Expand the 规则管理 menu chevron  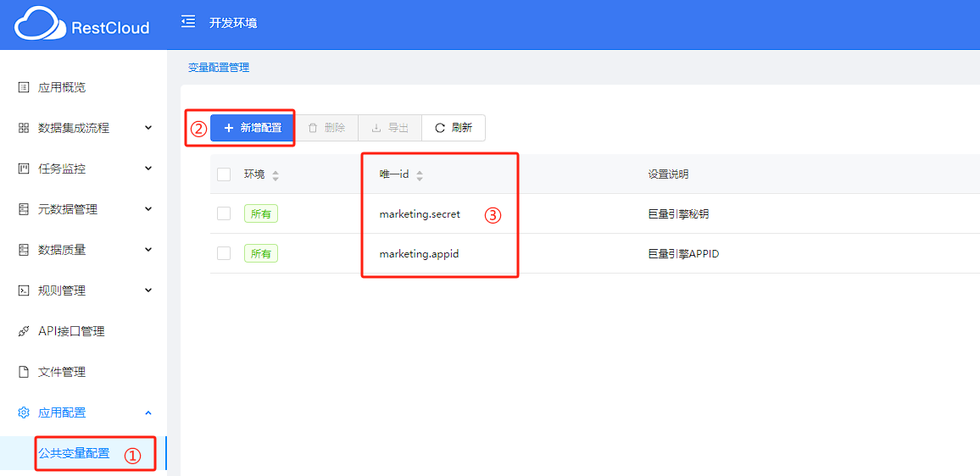[x=148, y=291]
